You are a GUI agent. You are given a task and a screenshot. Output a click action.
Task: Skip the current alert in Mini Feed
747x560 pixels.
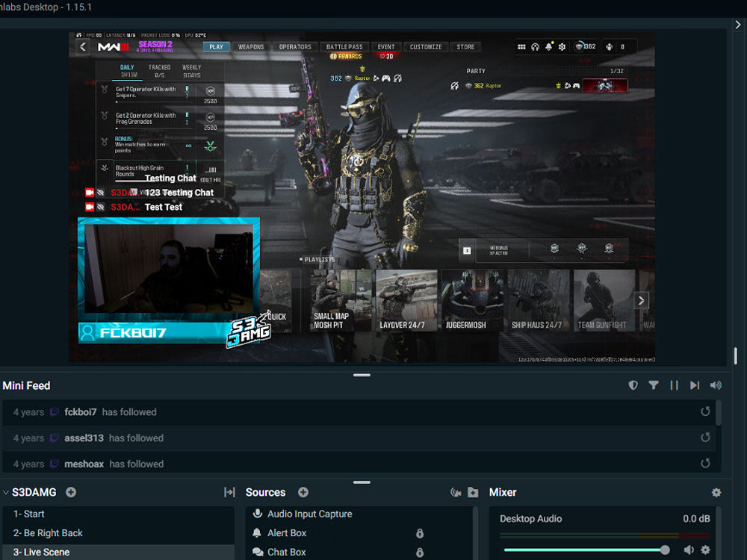point(695,385)
